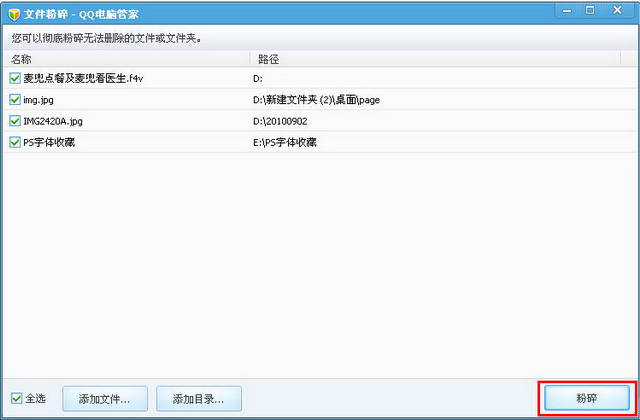Click the path D:\新建文件夹 (2)\桌面\page
Screen dimensions: 640x420
click(x=316, y=100)
